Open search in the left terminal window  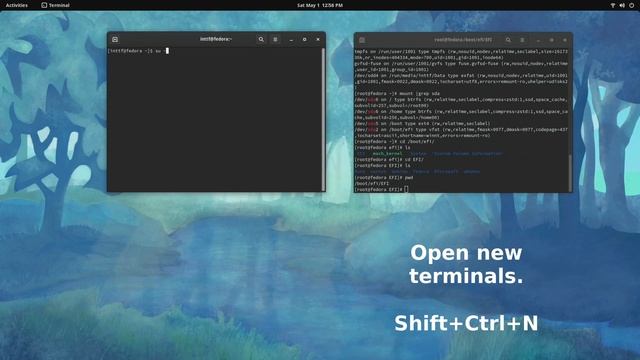(261, 39)
